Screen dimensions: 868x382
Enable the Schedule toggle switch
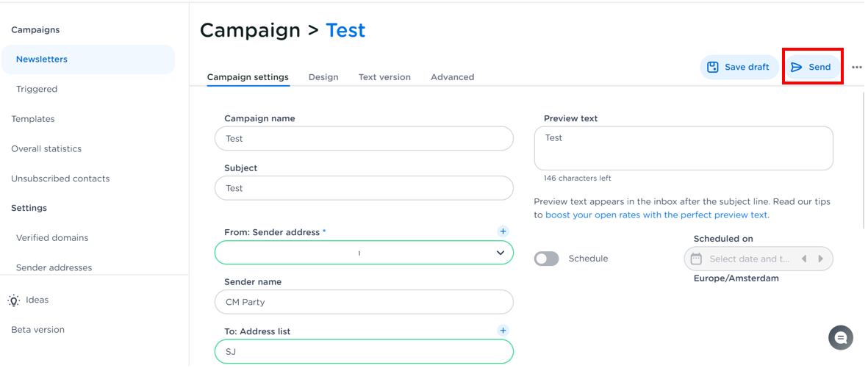[546, 259]
